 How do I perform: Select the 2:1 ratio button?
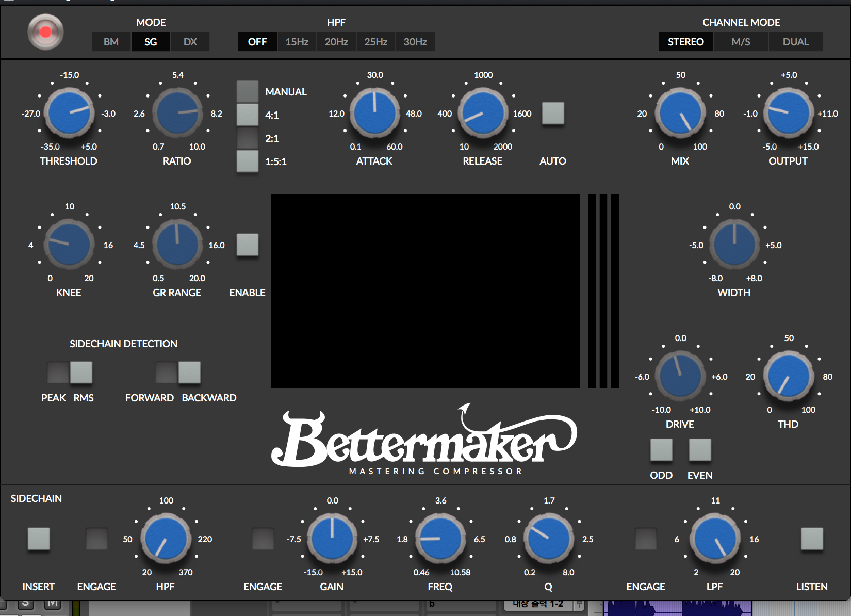pyautogui.click(x=248, y=138)
